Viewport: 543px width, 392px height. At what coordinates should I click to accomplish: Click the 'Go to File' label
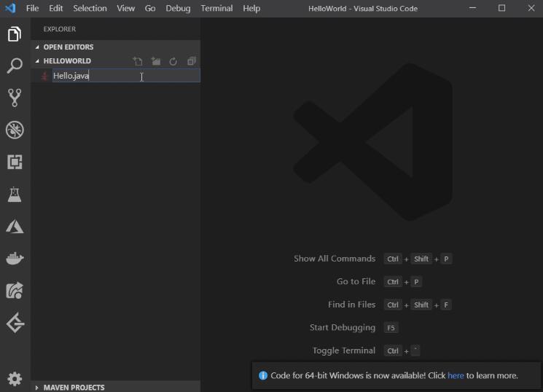click(356, 281)
